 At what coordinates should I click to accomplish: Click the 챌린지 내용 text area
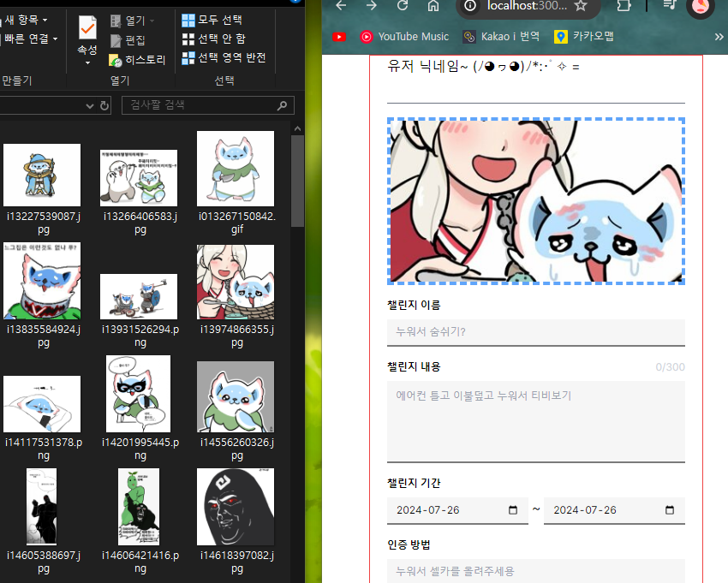click(x=536, y=421)
